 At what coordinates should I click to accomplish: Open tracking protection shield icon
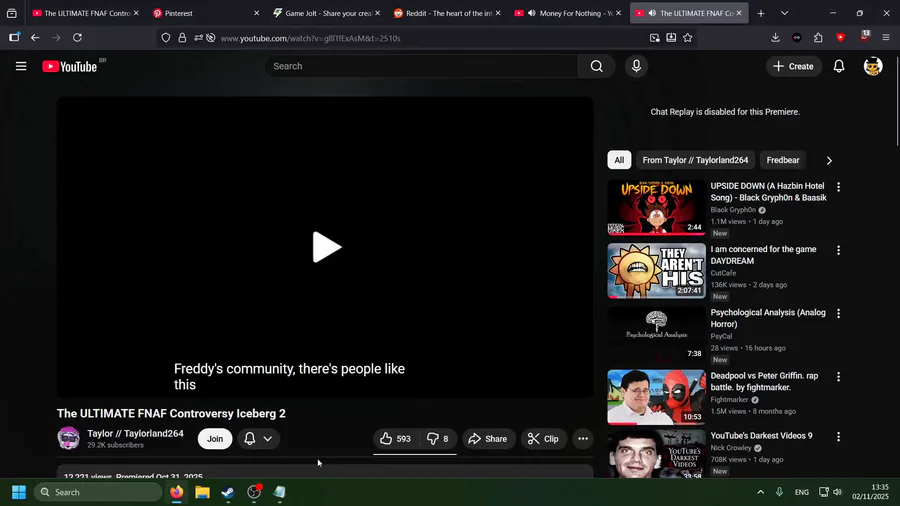click(166, 38)
